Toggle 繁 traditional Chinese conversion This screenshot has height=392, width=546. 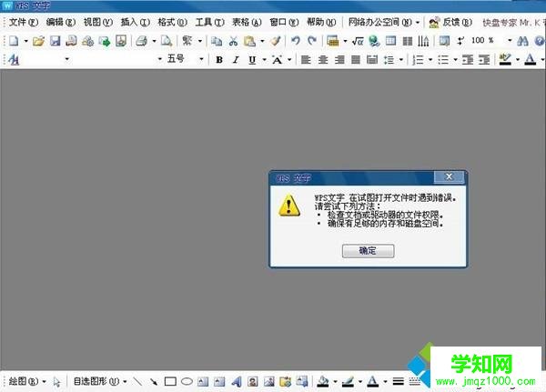pos(187,41)
